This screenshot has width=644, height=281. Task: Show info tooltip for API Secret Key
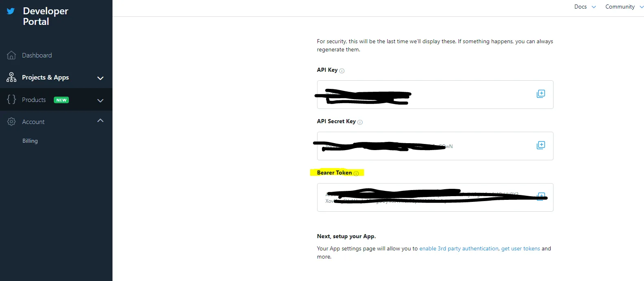(x=360, y=122)
